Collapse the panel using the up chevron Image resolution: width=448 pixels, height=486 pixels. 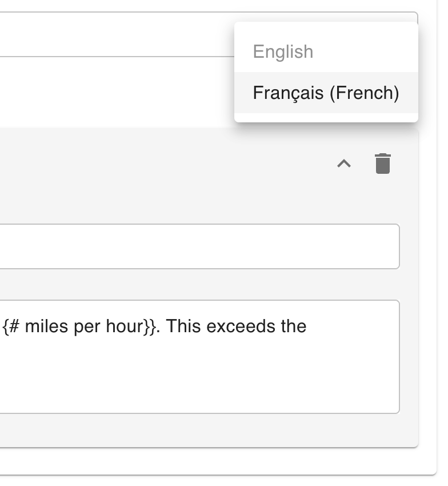[344, 164]
